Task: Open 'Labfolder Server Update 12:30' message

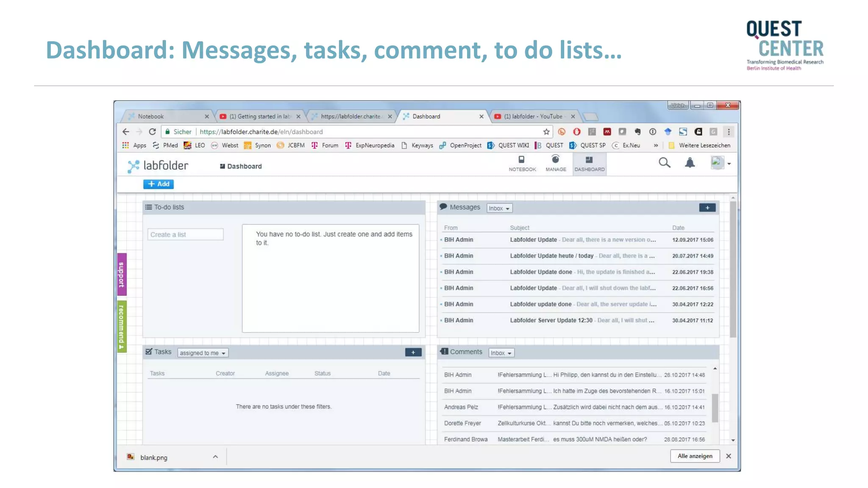Action: (577, 320)
